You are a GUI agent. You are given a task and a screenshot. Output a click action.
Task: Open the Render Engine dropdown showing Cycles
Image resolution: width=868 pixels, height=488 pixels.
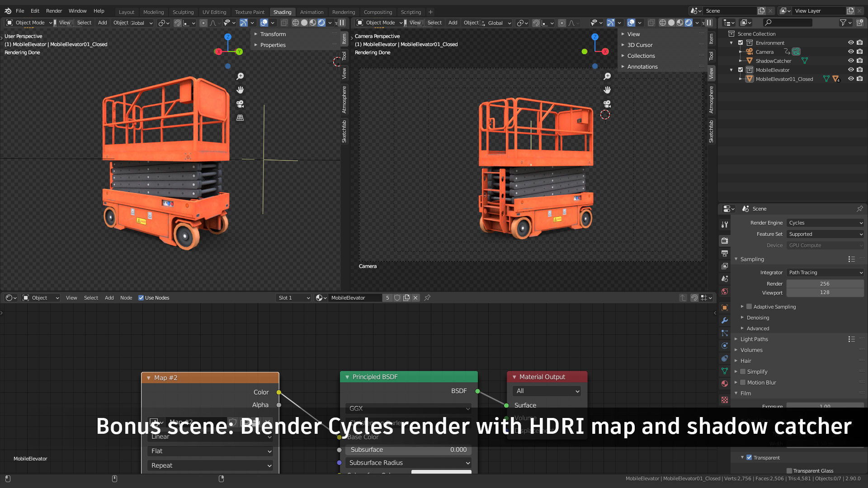[x=825, y=223]
